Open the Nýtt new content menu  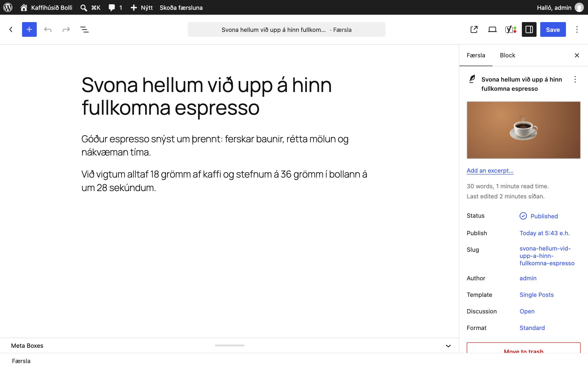coord(141,7)
